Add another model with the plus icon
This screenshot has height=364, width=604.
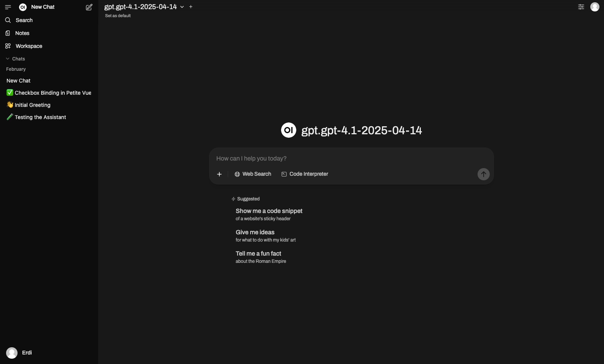coord(191,7)
